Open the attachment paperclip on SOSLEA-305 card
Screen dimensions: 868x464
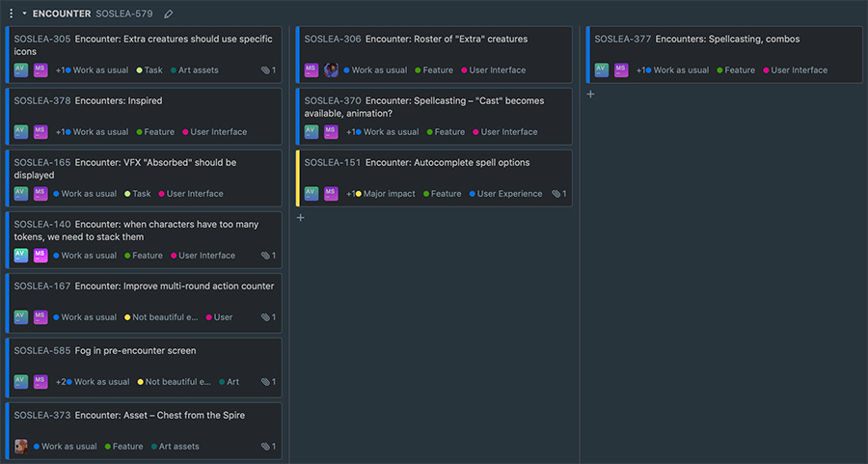(x=267, y=70)
